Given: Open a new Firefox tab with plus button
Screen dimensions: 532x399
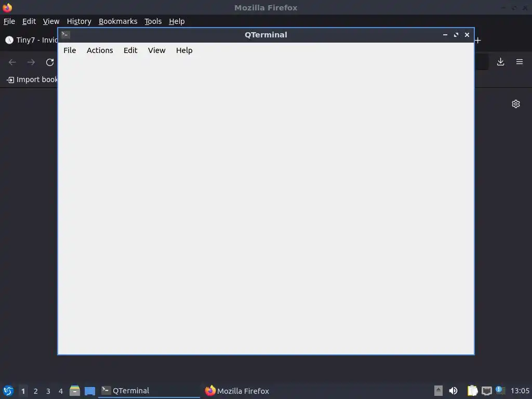Looking at the screenshot, I should point(478,41).
